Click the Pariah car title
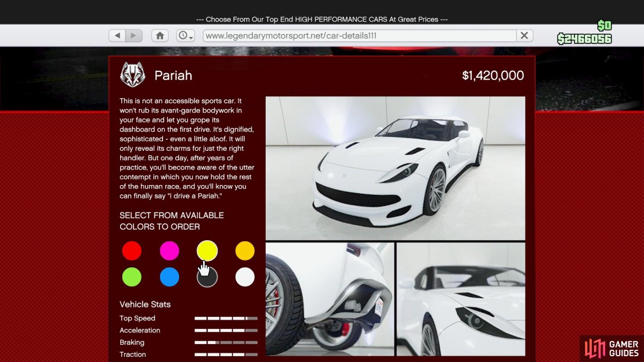Viewport: 644px width, 362px height. click(x=173, y=75)
